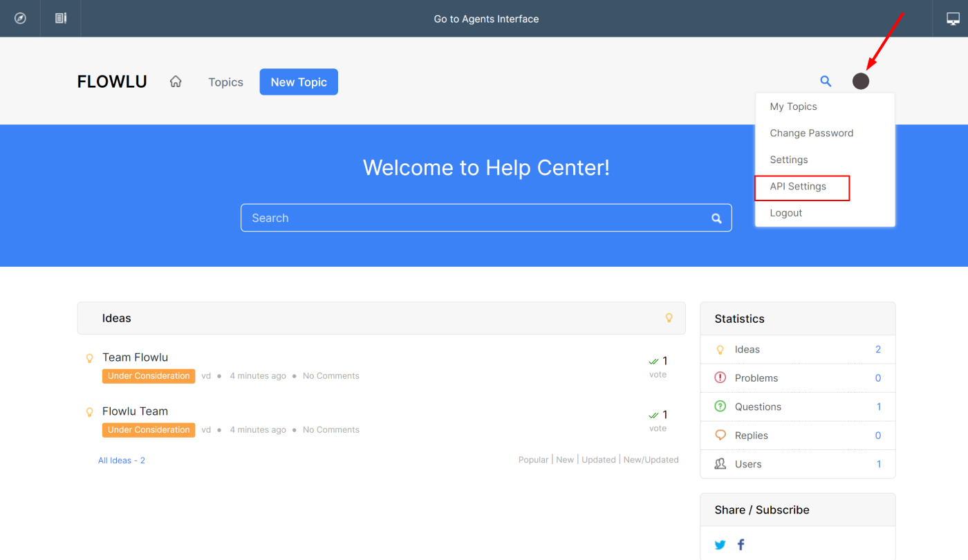This screenshot has width=968, height=560.
Task: Click Questions count 1 in Statistics
Action: pos(879,407)
